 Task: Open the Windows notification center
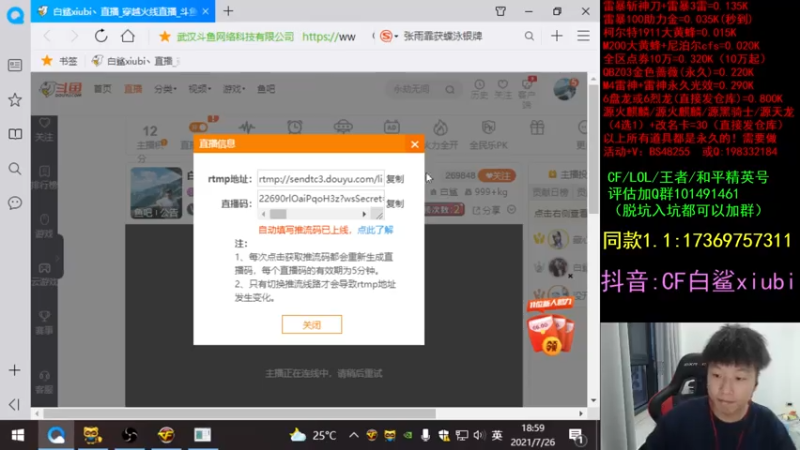pos(576,436)
